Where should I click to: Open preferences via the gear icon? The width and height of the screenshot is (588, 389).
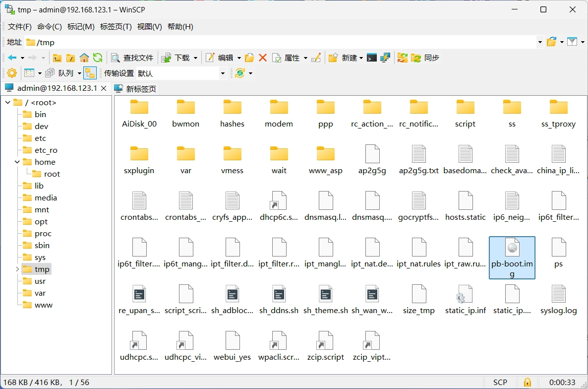click(11, 73)
